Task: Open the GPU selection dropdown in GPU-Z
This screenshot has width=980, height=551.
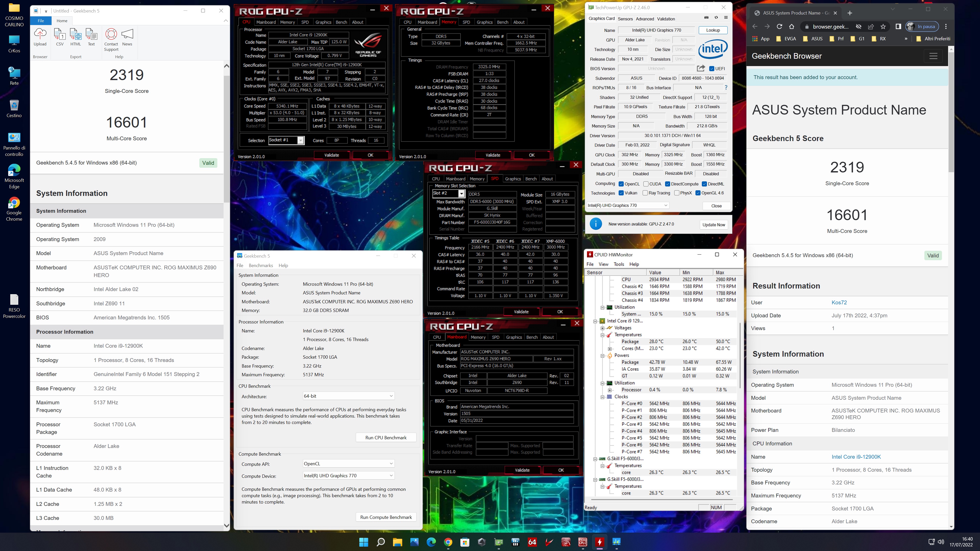Action: coord(628,205)
